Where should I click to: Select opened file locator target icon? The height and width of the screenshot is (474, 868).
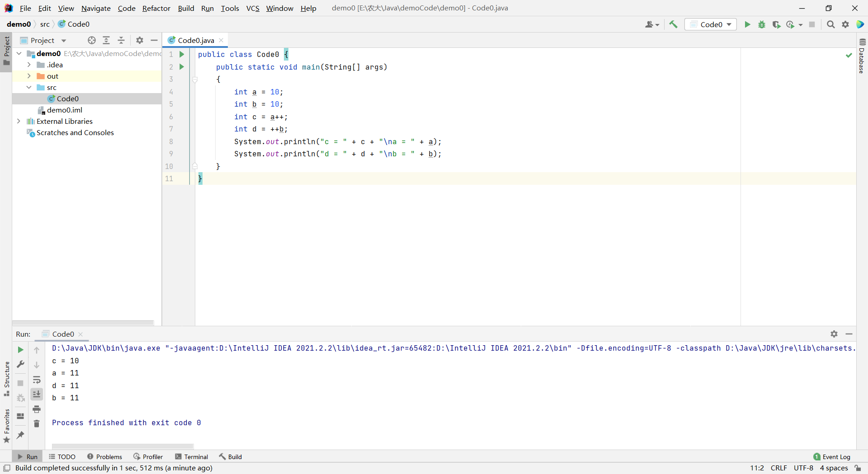[x=92, y=40]
